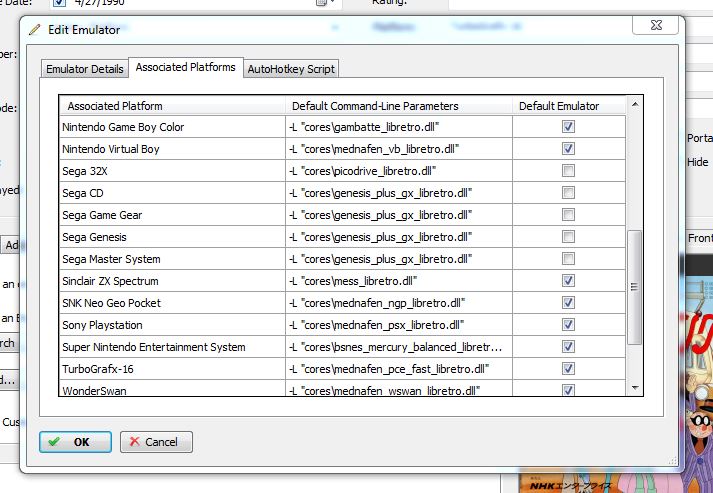Uncheck default emulator for Nintendo Virtual Boy
Viewport: 713px width, 493px height.
pyautogui.click(x=568, y=148)
